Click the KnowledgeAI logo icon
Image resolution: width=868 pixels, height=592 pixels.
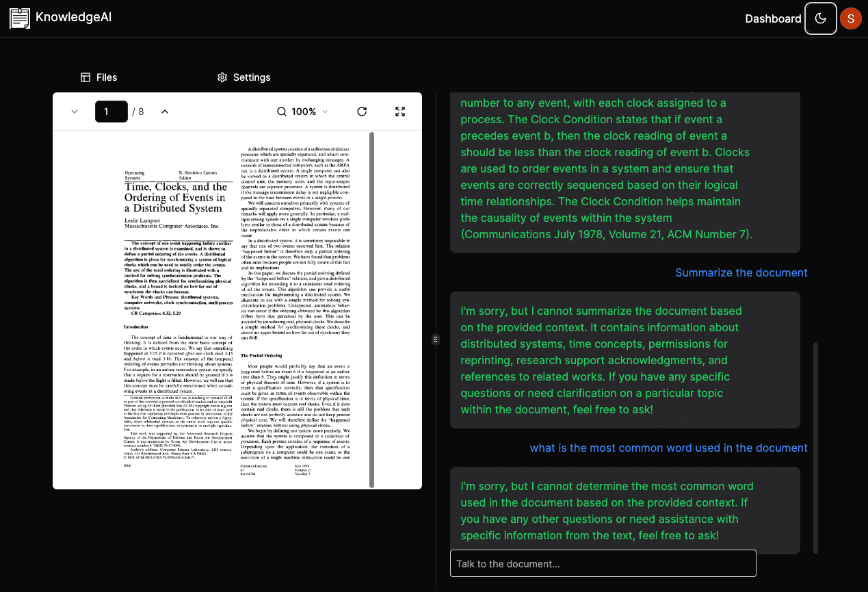[19, 18]
